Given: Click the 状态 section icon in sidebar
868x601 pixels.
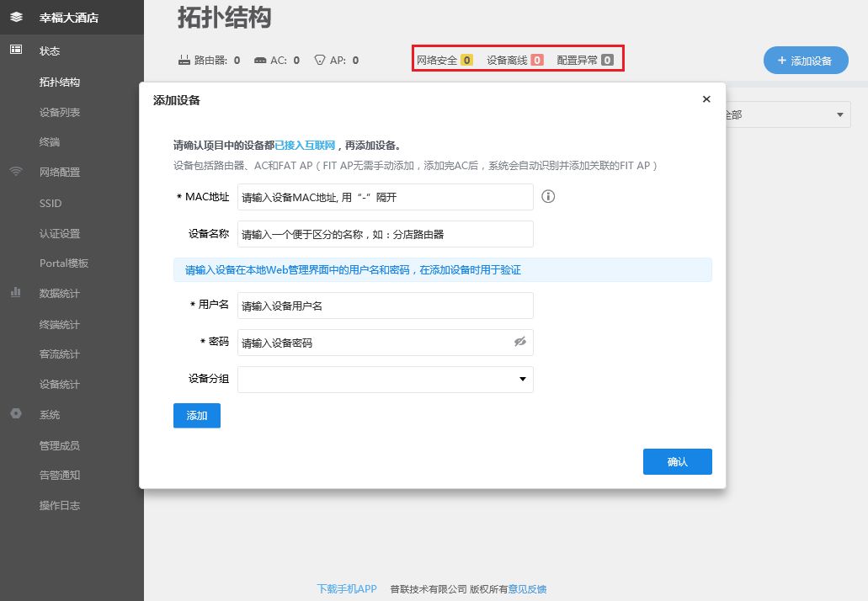Looking at the screenshot, I should (16, 50).
